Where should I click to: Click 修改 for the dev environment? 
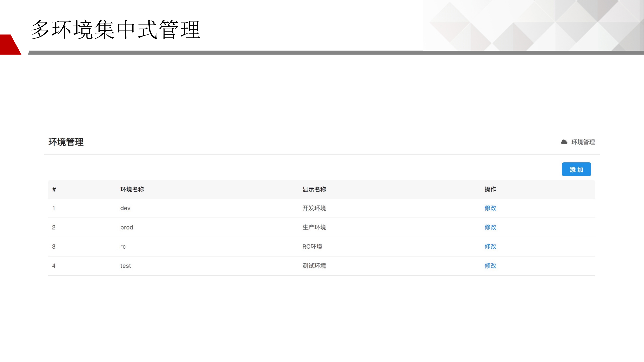(490, 208)
